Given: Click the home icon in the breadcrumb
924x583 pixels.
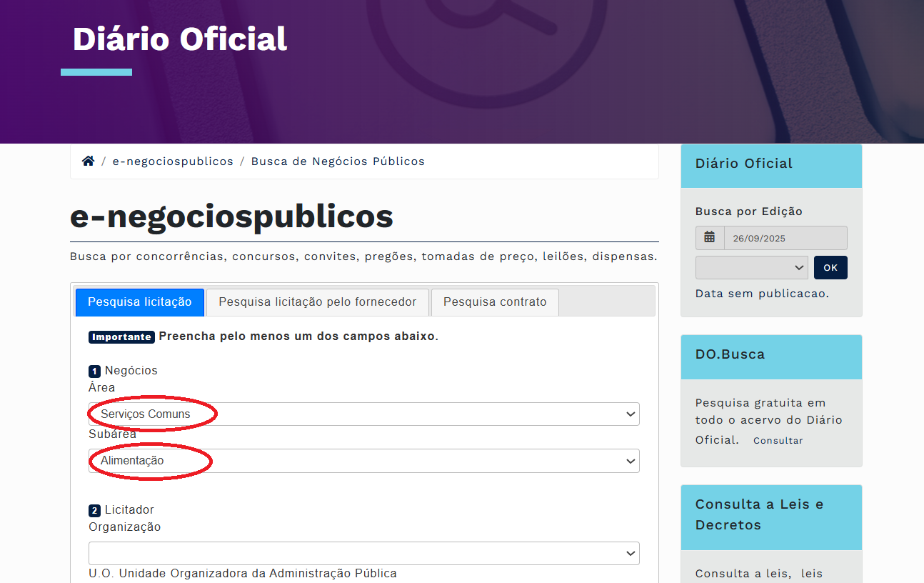Looking at the screenshot, I should click(x=88, y=160).
